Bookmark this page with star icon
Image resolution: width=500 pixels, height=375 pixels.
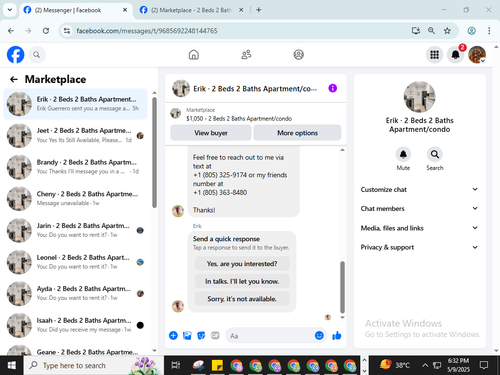447,31
